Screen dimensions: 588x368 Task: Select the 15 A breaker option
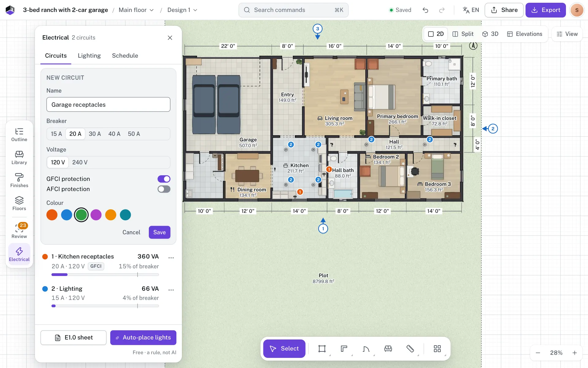(56, 134)
